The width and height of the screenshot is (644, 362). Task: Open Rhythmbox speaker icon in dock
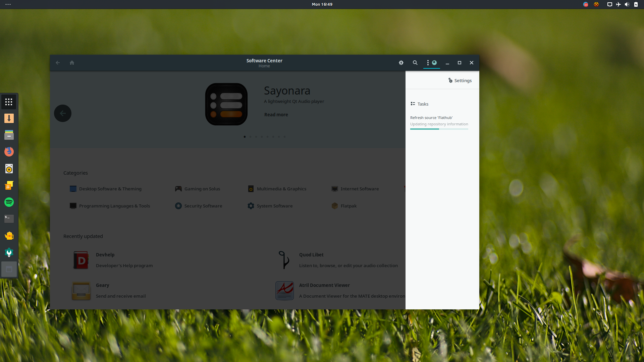(9, 169)
